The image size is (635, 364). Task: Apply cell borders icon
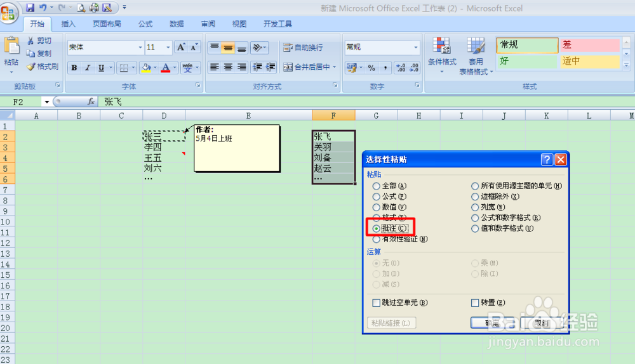[124, 68]
